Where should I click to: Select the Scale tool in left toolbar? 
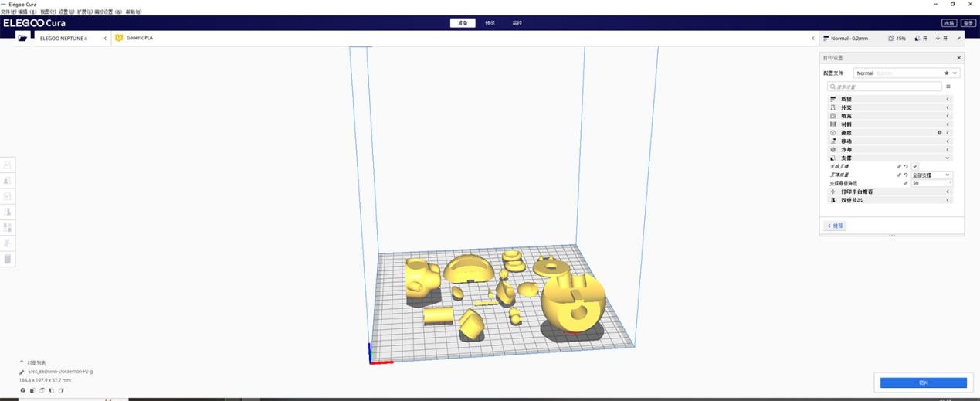tap(8, 181)
